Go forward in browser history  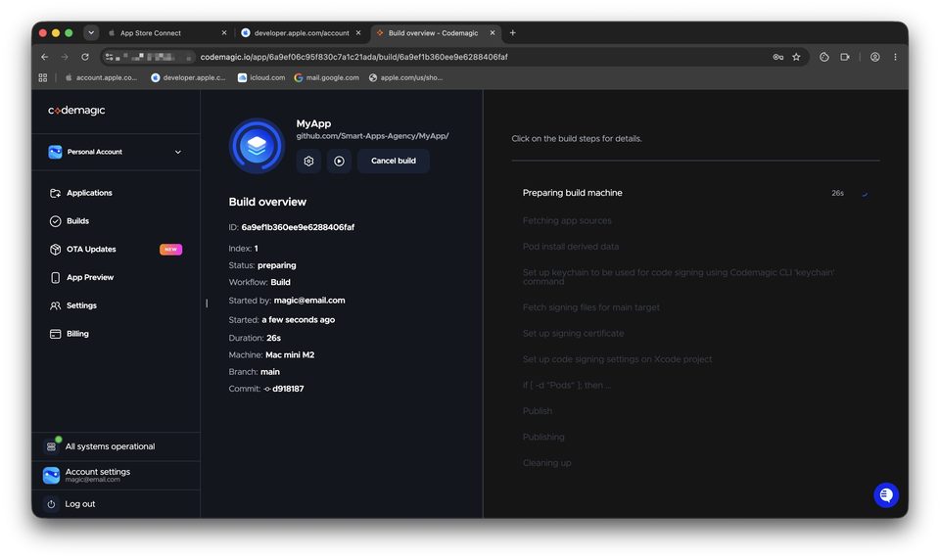coord(65,57)
